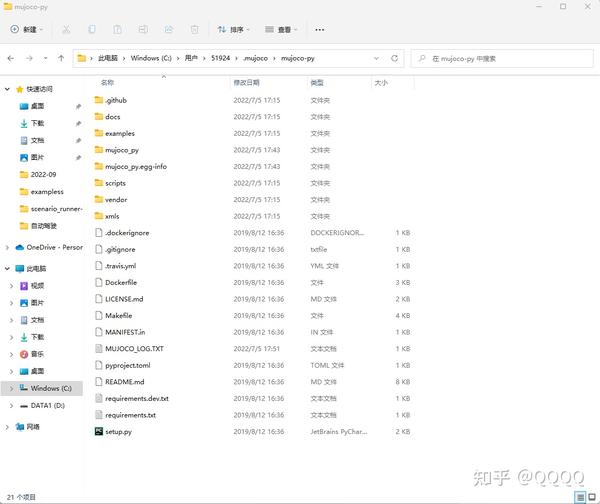Collapse the 快速访问 tree section
The image size is (600, 504).
7,89
